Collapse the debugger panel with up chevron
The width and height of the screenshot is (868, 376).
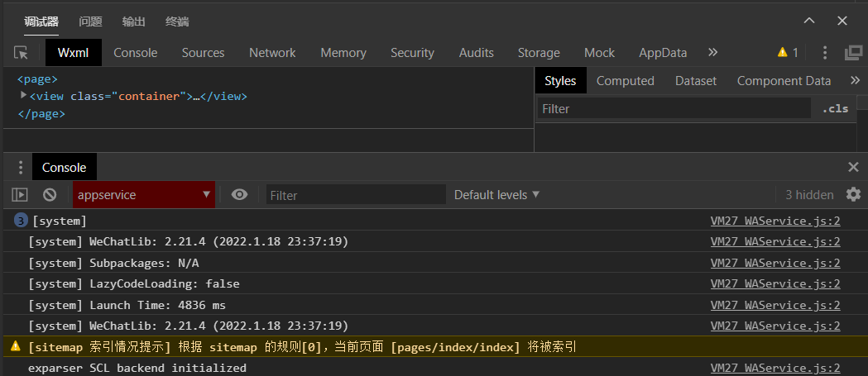[809, 21]
